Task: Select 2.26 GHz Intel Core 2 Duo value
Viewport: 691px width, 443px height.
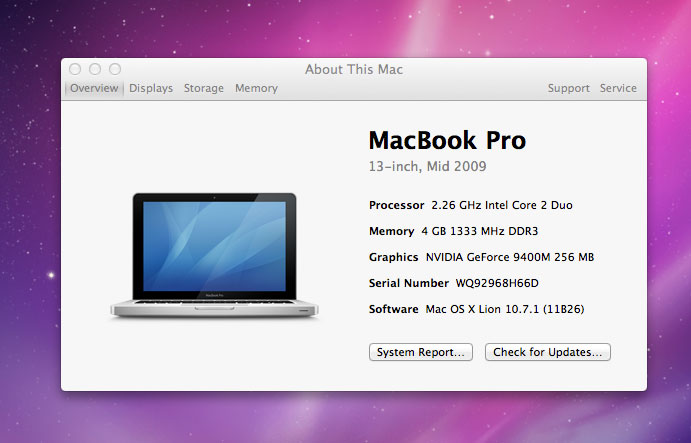Action: [x=502, y=205]
